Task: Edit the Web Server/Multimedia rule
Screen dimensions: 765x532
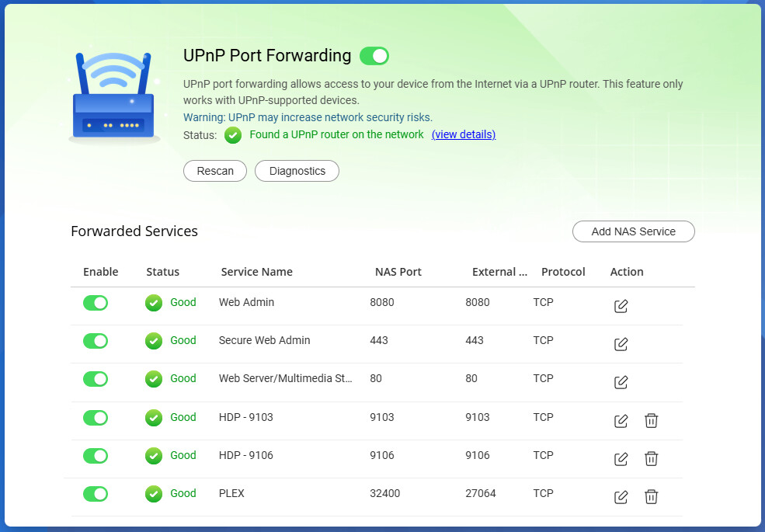Action: pyautogui.click(x=621, y=382)
